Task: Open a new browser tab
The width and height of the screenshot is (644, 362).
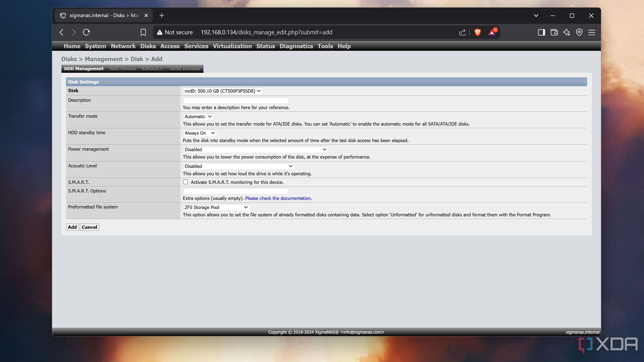Action: [162, 15]
